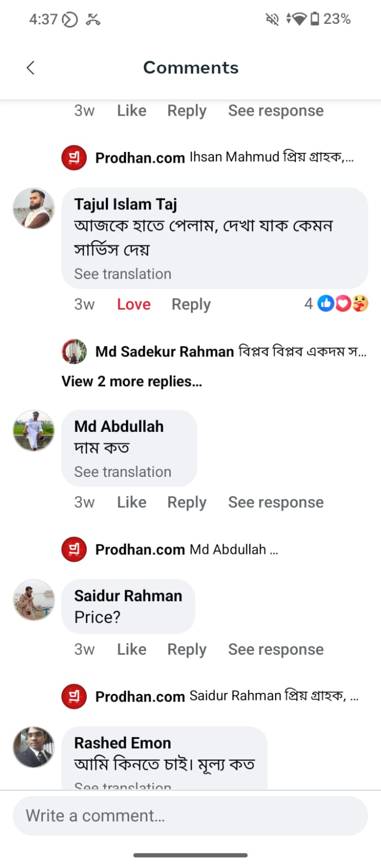Tap Prodhan.com logo in reply to Saidur Rahman
381x868 pixels.
(x=74, y=697)
